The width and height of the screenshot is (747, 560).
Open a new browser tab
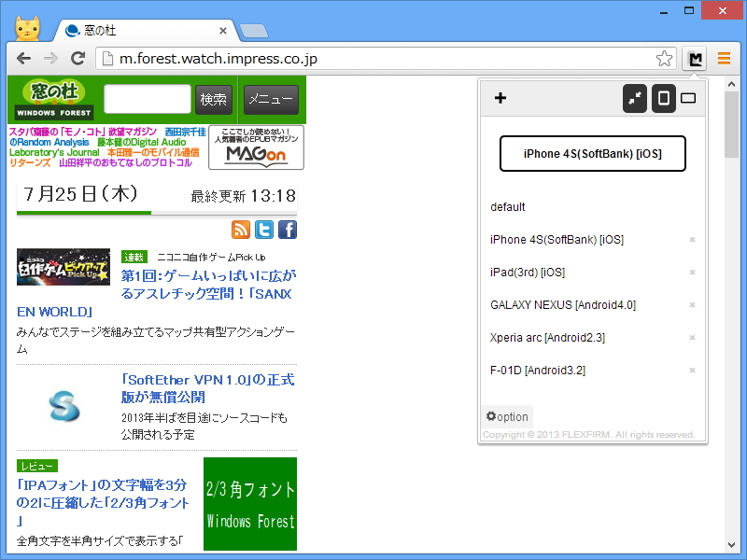252,29
